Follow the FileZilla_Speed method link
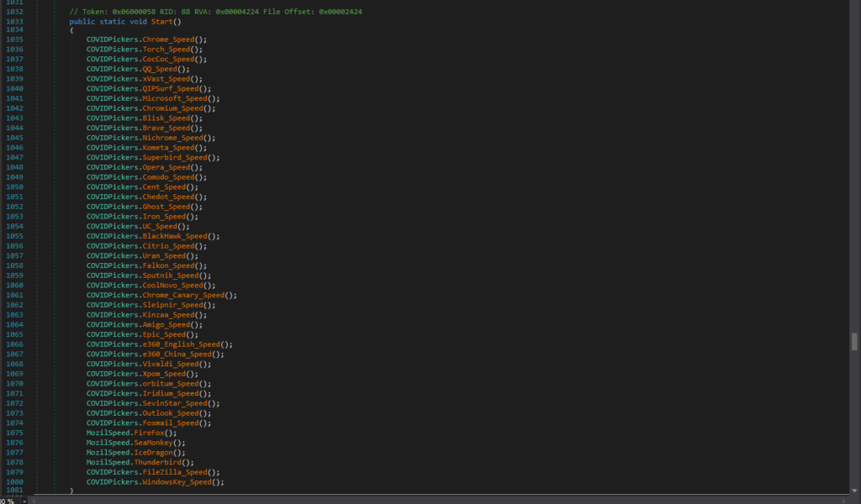Screen dimensions: 861x504 tap(177, 472)
